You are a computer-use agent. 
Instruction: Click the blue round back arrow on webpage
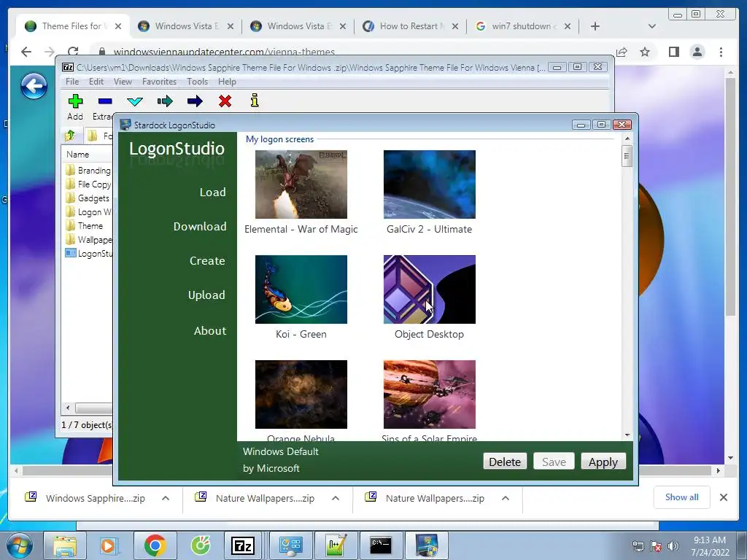(34, 86)
